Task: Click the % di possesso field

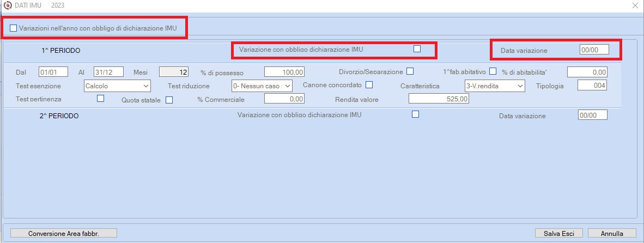Action: pos(284,72)
